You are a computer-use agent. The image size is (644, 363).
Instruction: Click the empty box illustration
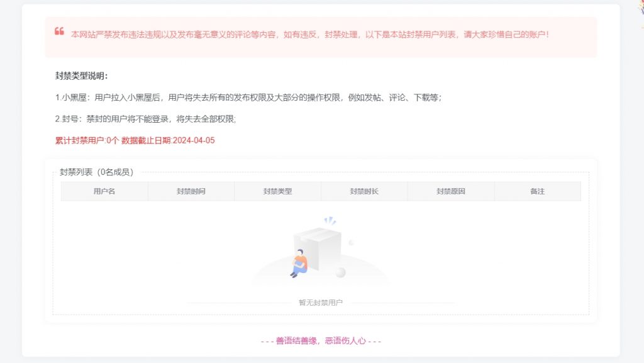pyautogui.click(x=318, y=248)
